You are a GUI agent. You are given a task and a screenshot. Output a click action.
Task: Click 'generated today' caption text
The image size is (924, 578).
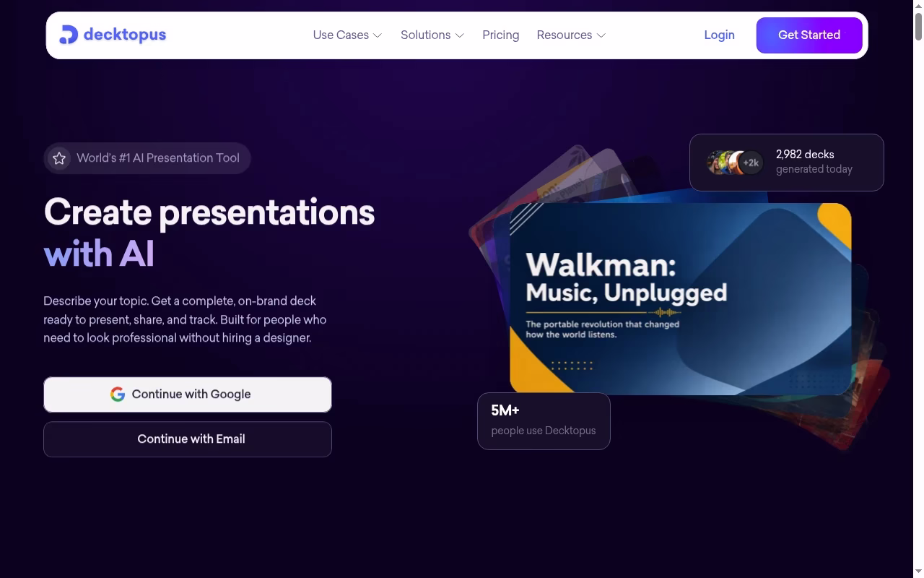(814, 169)
